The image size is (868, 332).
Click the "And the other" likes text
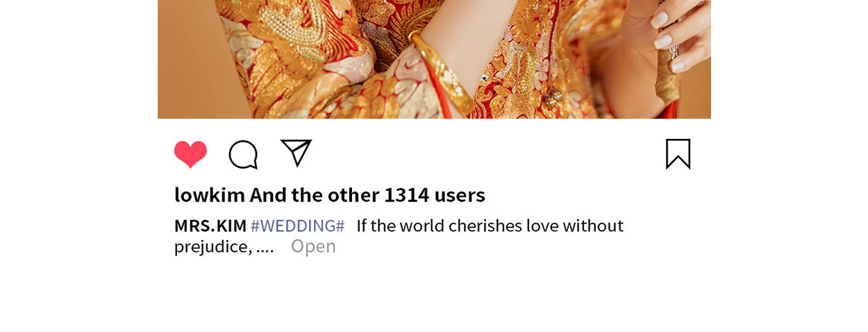[315, 194]
